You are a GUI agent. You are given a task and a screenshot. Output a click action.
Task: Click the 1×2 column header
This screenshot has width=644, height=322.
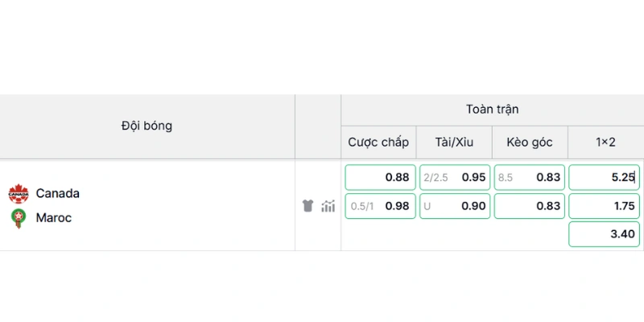point(605,142)
